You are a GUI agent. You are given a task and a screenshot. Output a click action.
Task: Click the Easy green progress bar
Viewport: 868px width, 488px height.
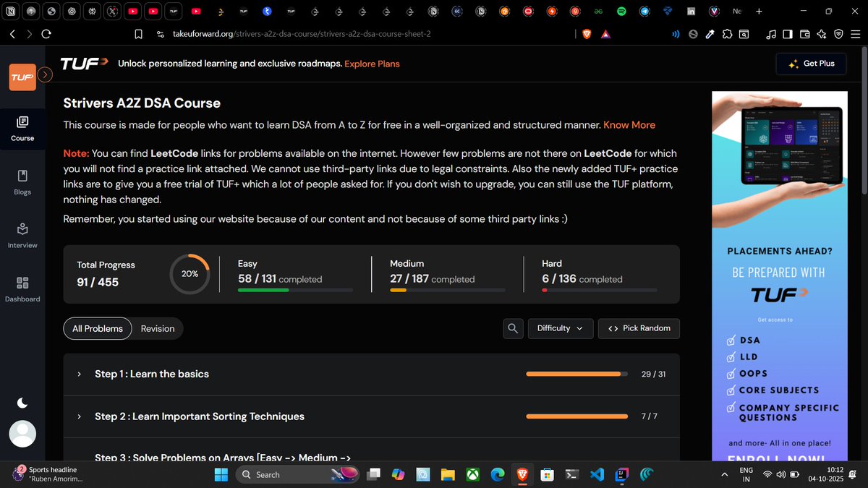click(x=295, y=290)
